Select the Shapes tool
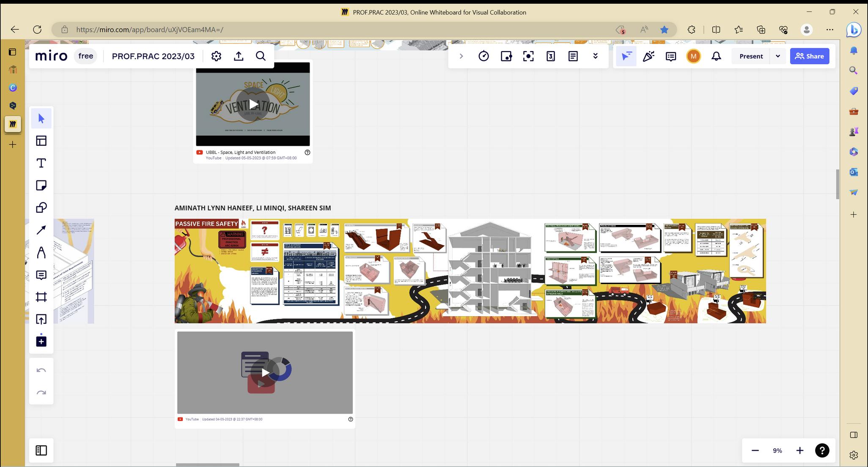Viewport: 868px width, 467px height. 41,208
